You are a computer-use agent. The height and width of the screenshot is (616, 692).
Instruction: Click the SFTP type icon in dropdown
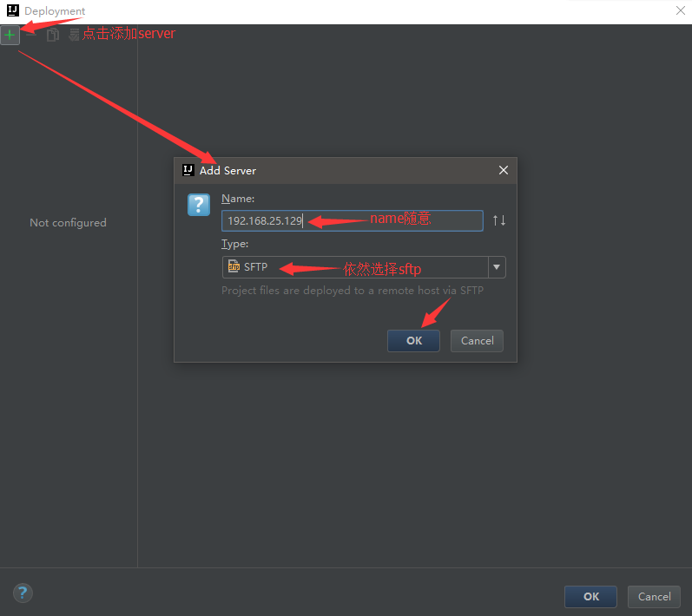[234, 266]
